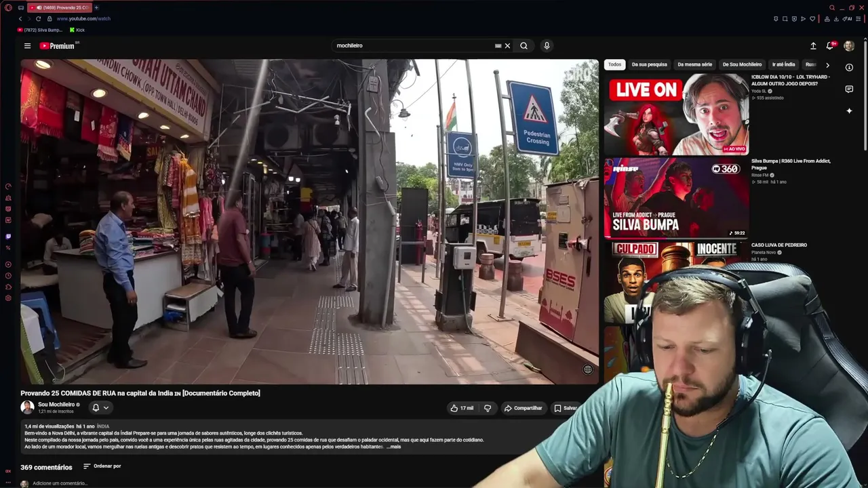
Task: Open the browser tab search magnifier
Action: (832, 7)
